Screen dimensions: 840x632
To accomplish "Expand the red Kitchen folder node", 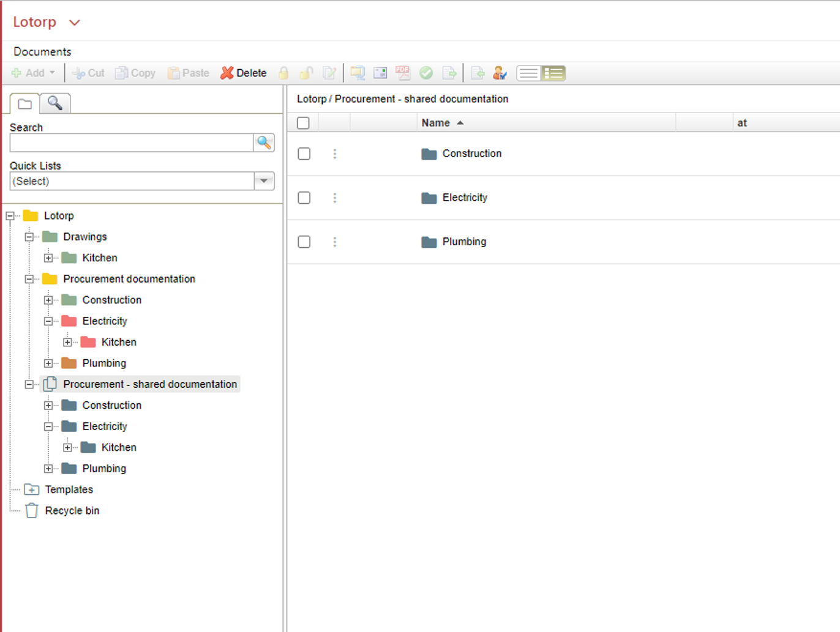I will pos(67,343).
